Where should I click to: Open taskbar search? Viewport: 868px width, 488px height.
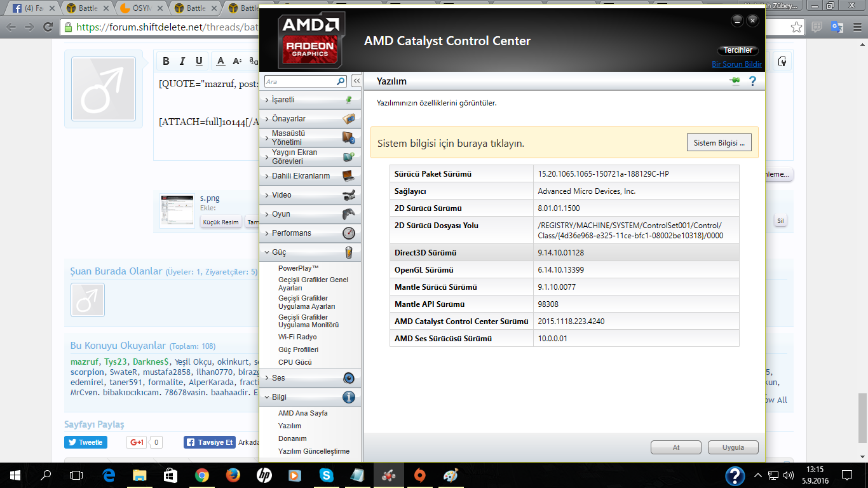[46, 475]
